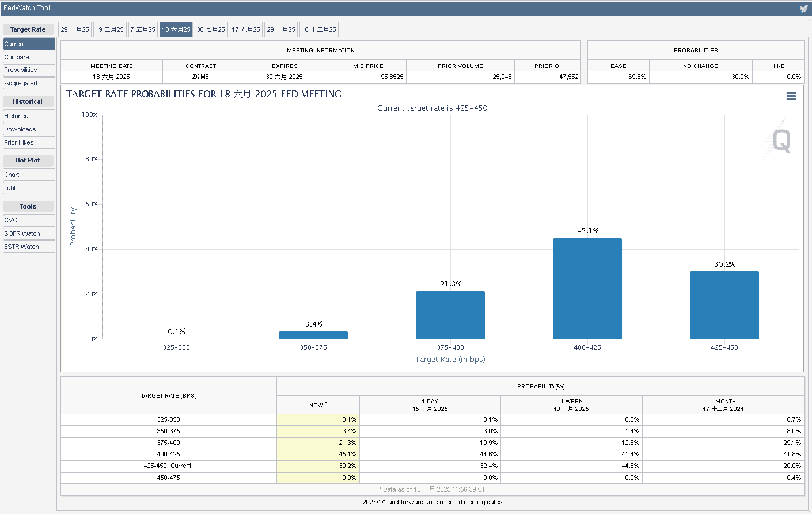
Task: Click the 0.1% label above 325-350
Action: [x=176, y=331]
